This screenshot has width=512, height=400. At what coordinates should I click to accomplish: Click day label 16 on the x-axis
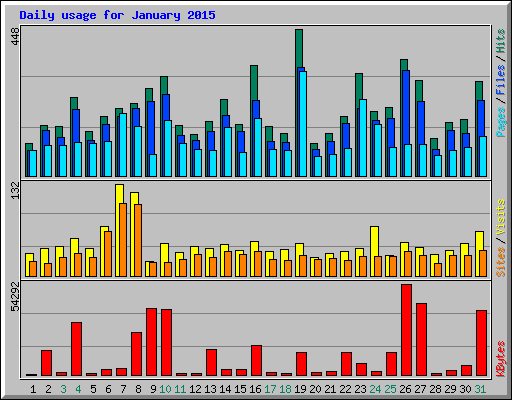click(255, 389)
